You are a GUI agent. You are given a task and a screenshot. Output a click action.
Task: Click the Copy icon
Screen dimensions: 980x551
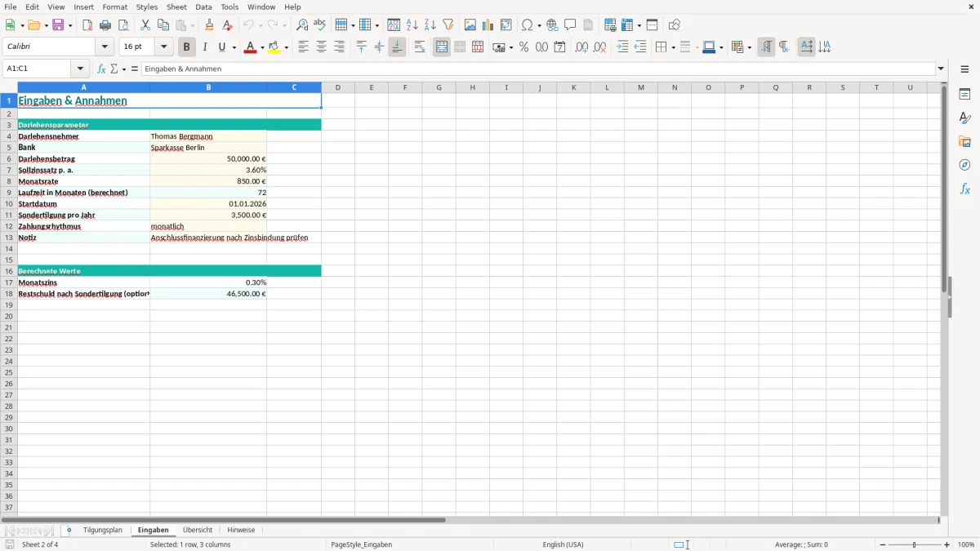[163, 25]
